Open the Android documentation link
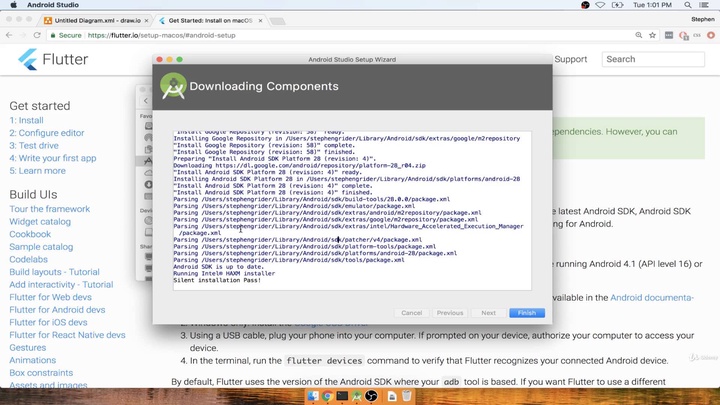 pyautogui.click(x=652, y=298)
